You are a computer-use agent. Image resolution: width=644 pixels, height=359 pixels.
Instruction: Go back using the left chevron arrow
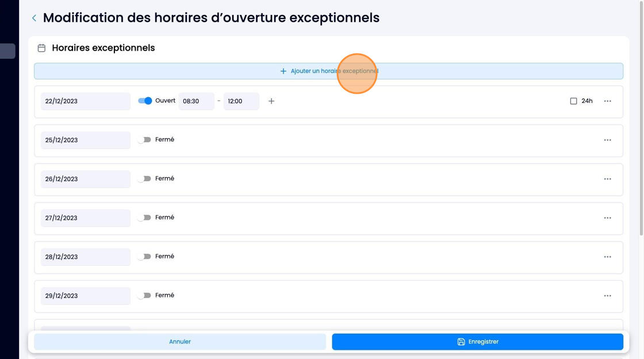[x=34, y=18]
